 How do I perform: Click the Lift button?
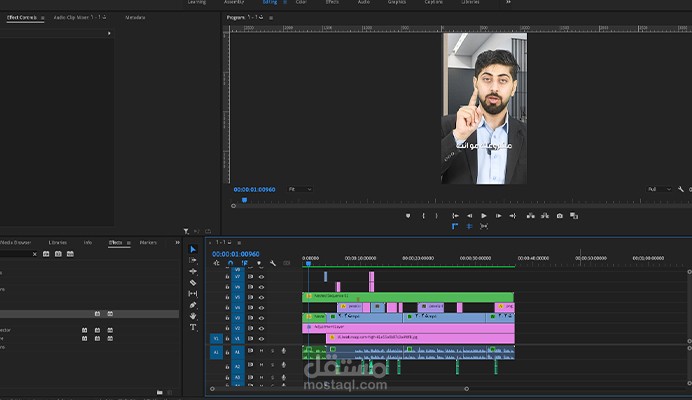(530, 216)
